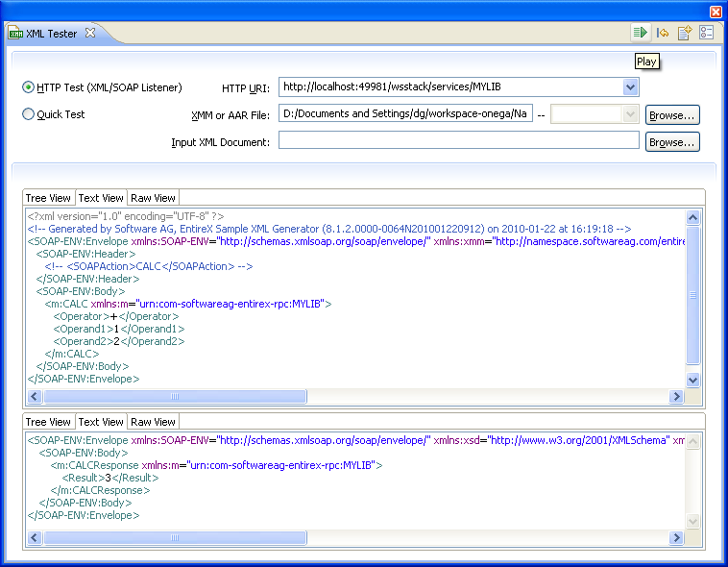Switch request pane to Raw View tab
This screenshot has height=567, width=728.
153,198
